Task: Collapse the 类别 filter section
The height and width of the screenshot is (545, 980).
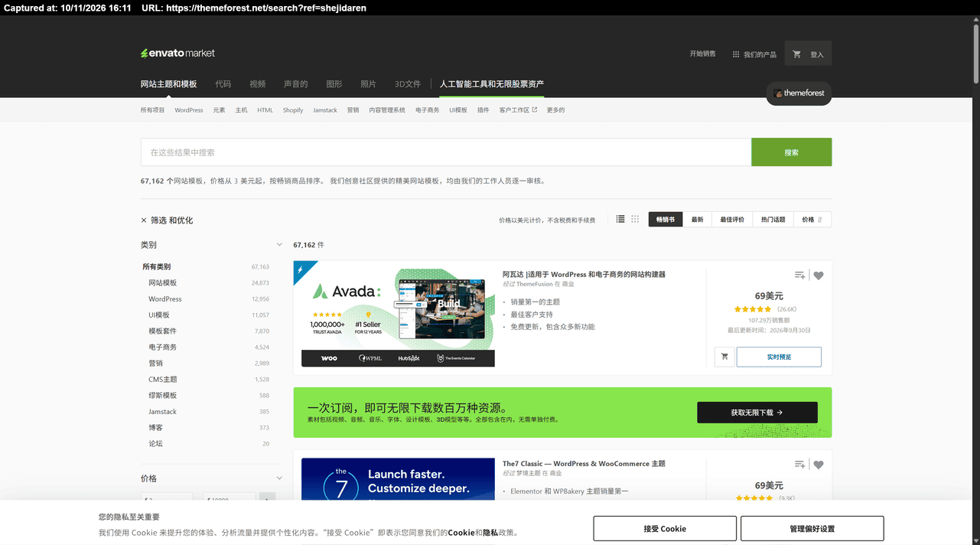Action: [x=279, y=245]
